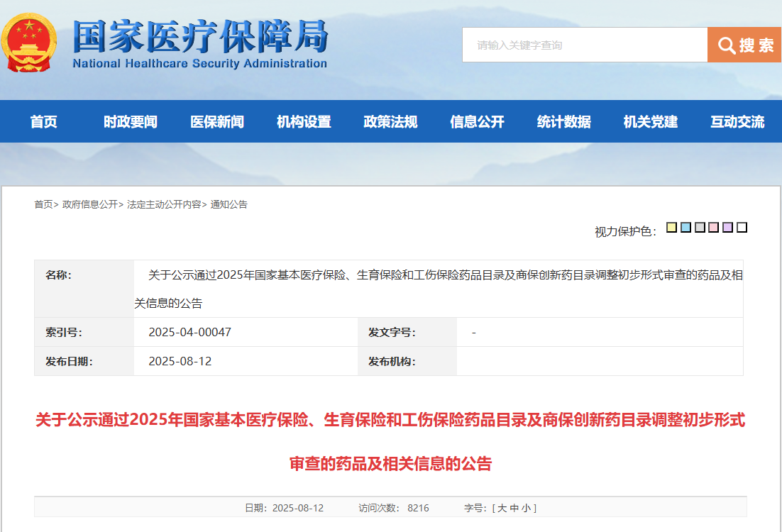Image resolution: width=782 pixels, height=532 pixels.
Task: Type in the keyword search box
Action: click(x=584, y=45)
